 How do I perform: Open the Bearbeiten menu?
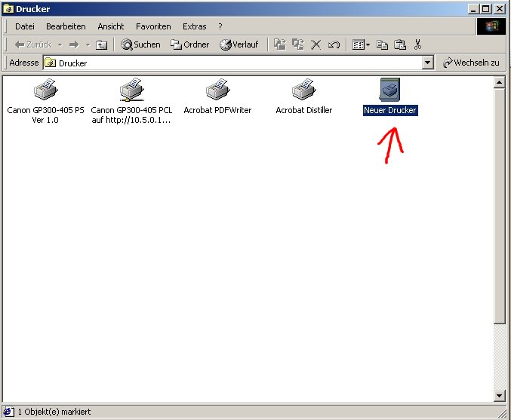tap(66, 26)
